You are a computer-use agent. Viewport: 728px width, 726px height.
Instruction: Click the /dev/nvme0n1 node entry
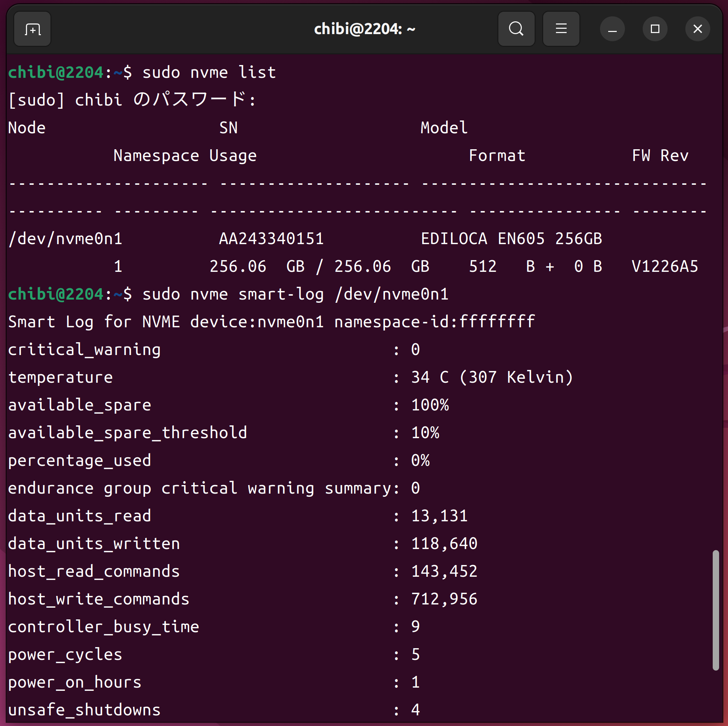tap(65, 239)
